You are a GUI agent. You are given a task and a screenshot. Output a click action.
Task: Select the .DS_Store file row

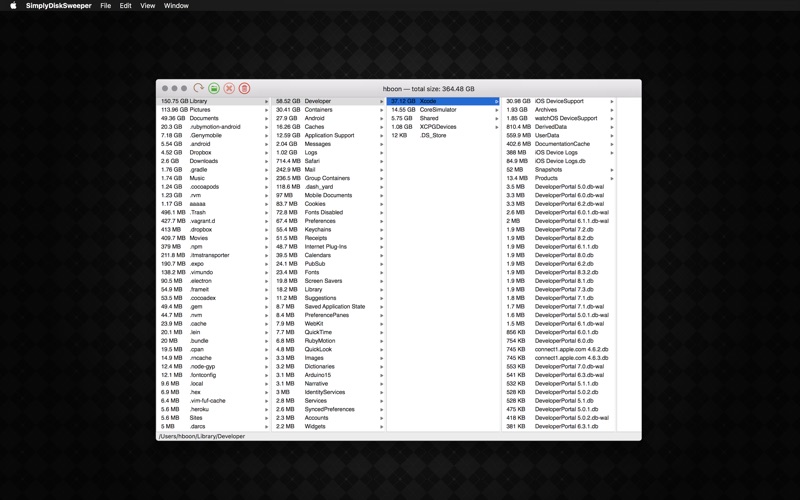pos(443,135)
